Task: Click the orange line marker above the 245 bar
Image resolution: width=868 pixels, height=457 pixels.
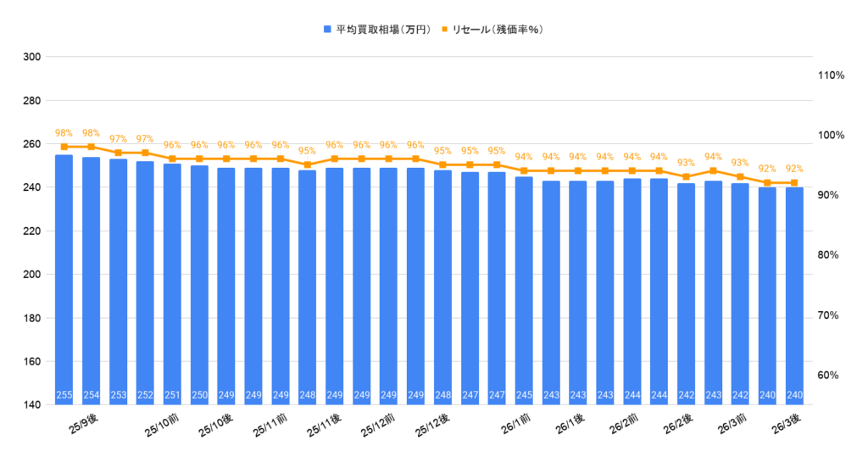Action: coord(524,170)
